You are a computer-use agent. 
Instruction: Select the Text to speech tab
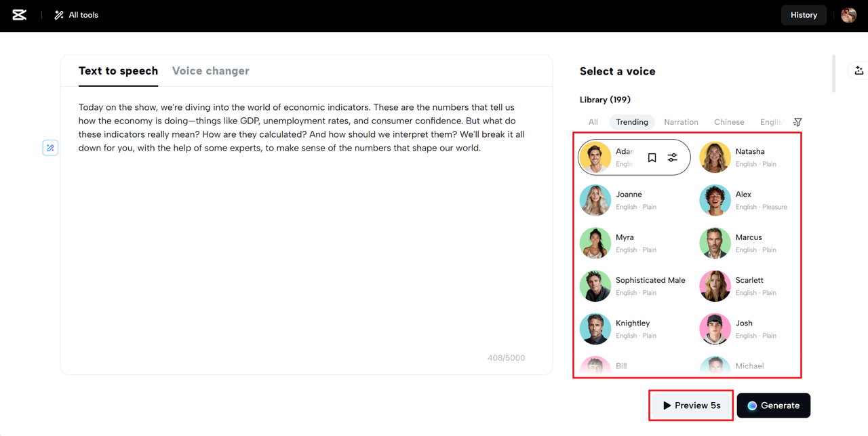(118, 71)
